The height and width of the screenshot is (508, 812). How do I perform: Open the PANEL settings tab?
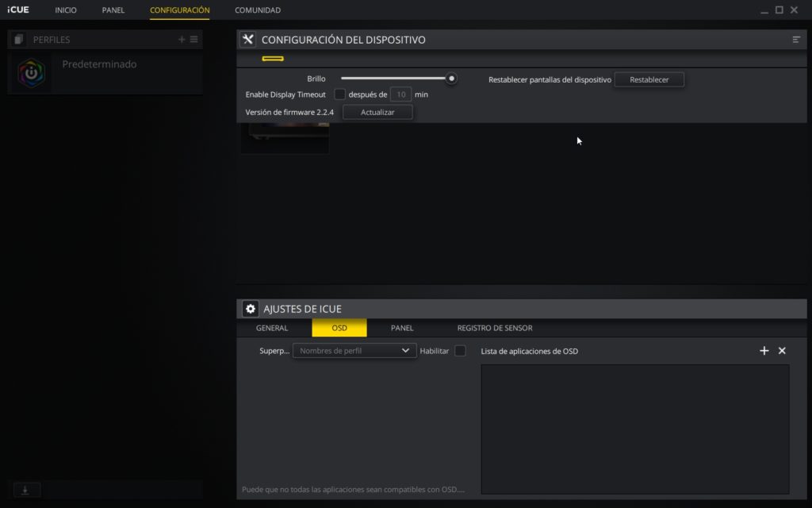(x=402, y=328)
